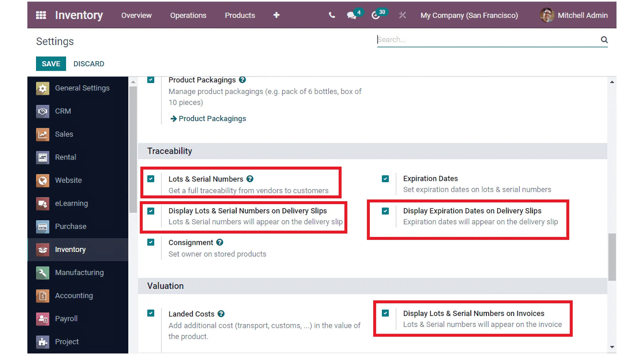Disable the Consignment checkbox
The width and height of the screenshot is (644, 354).
coord(151,242)
